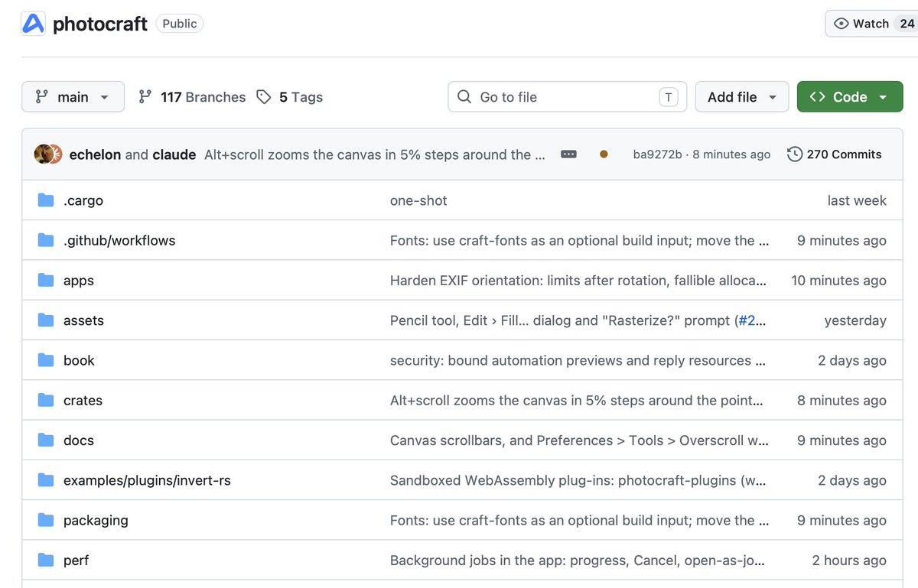Click the folder icon beside .cargo
This screenshot has width=918, height=588.
point(46,200)
